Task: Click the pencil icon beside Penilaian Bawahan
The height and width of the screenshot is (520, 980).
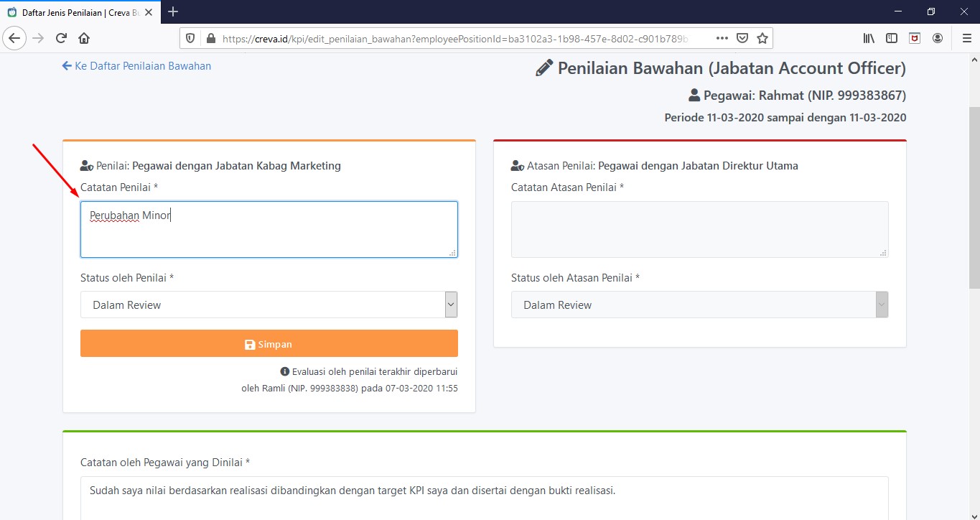Action: (x=545, y=68)
